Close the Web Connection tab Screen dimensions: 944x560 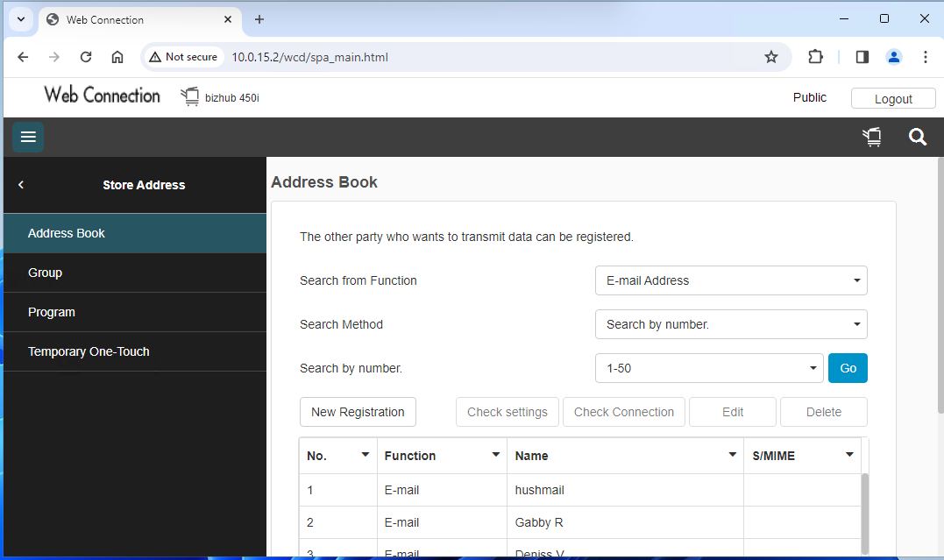pos(228,19)
